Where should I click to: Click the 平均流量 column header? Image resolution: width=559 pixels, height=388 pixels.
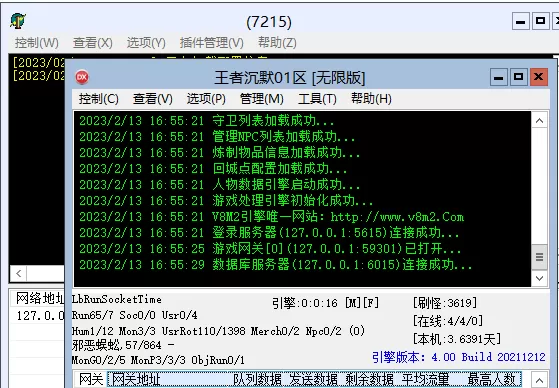(426, 380)
